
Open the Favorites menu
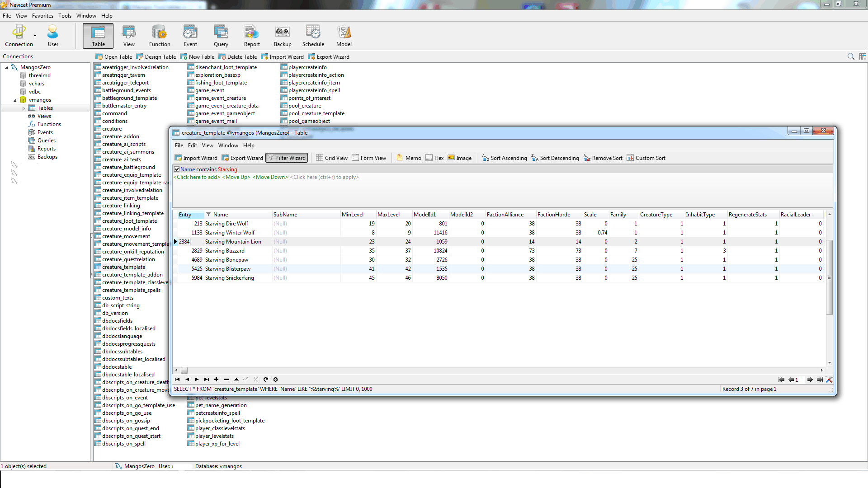[x=42, y=16]
